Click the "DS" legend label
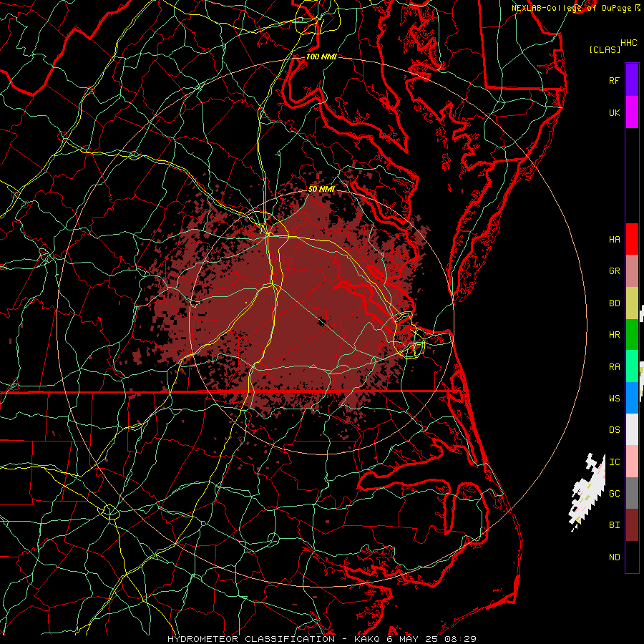The height and width of the screenshot is (644, 644). click(615, 430)
